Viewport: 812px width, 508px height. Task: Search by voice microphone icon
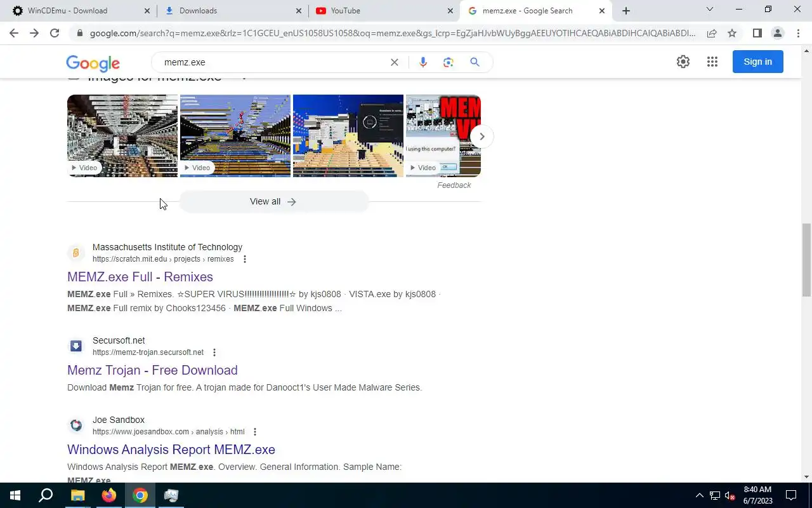click(423, 62)
